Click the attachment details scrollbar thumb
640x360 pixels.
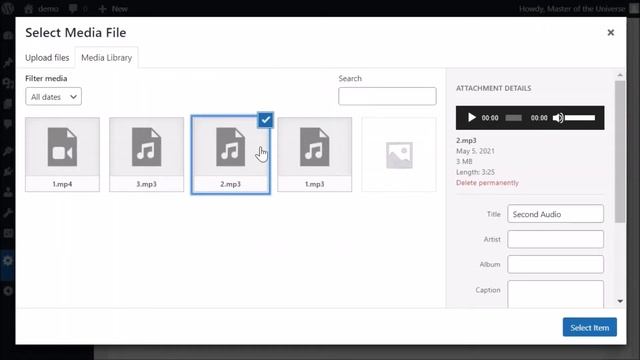click(x=620, y=151)
